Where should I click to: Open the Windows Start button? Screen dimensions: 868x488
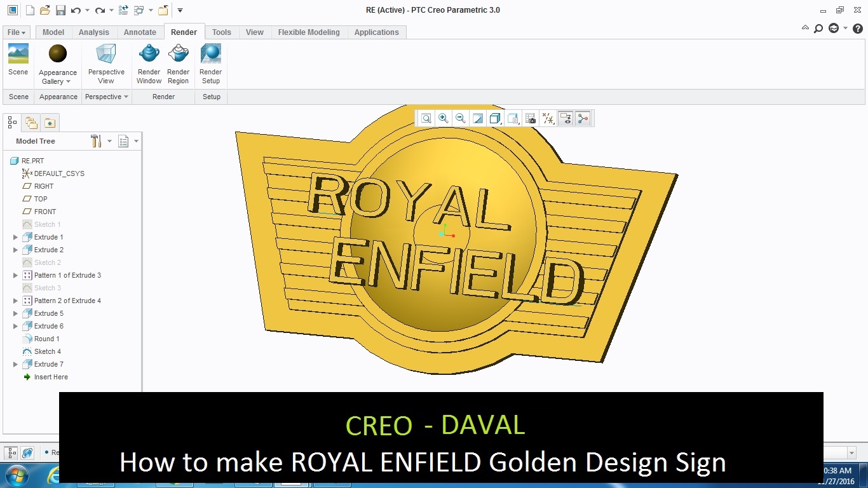(15, 475)
